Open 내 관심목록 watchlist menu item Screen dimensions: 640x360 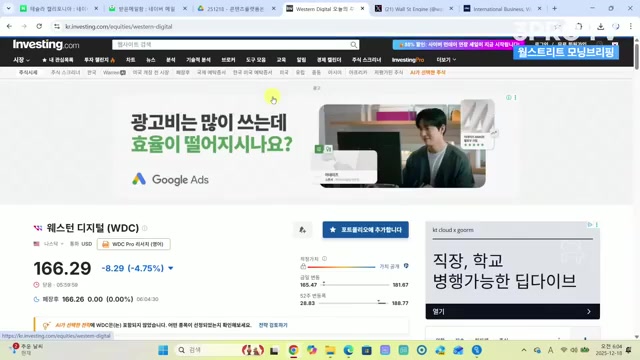coord(58,60)
